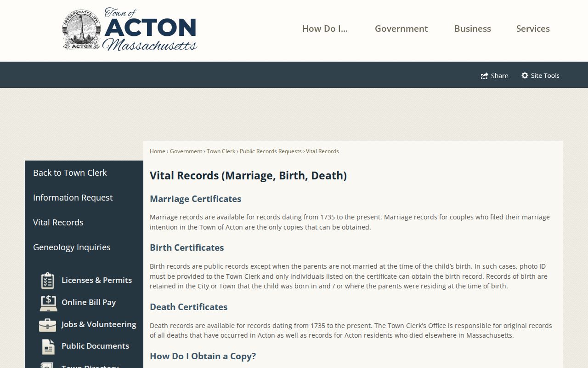Open the Online Bill Pay quick link
This screenshot has width=588, height=368.
[89, 302]
